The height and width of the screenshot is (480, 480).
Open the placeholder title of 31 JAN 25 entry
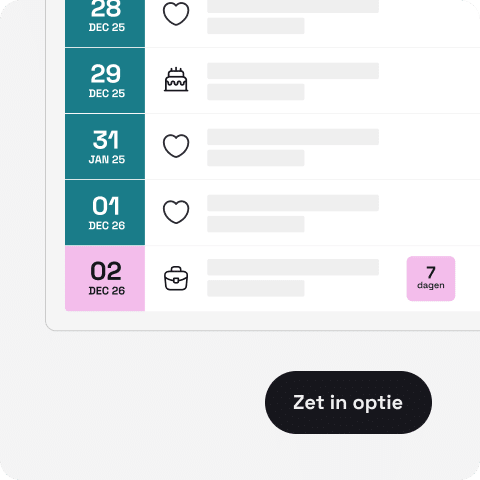pos(293,137)
